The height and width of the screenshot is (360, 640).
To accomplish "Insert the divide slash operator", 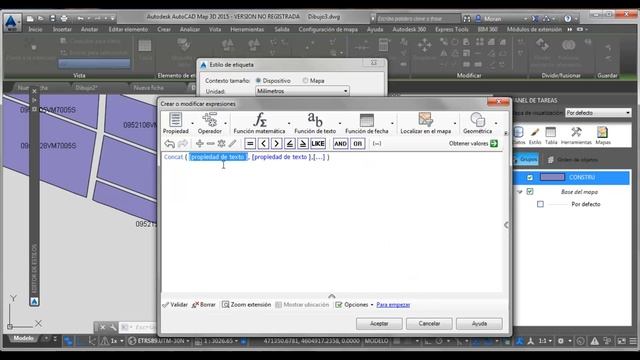I will pos(232,144).
